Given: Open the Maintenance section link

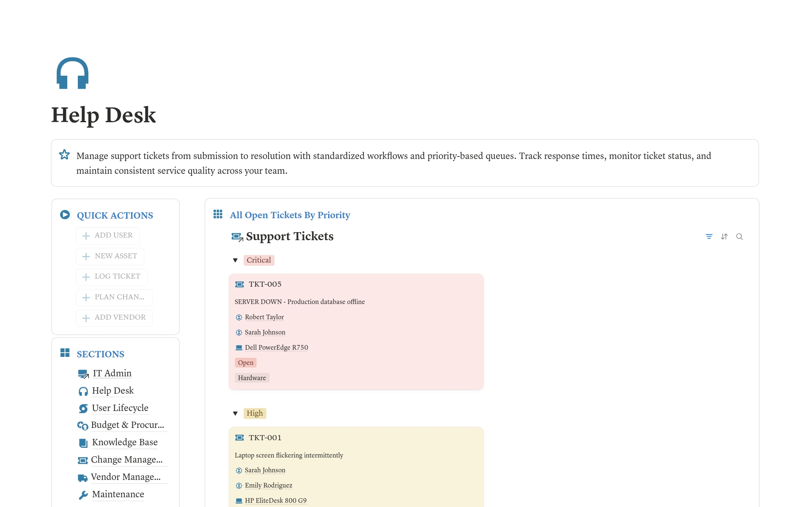Looking at the screenshot, I should (x=118, y=494).
